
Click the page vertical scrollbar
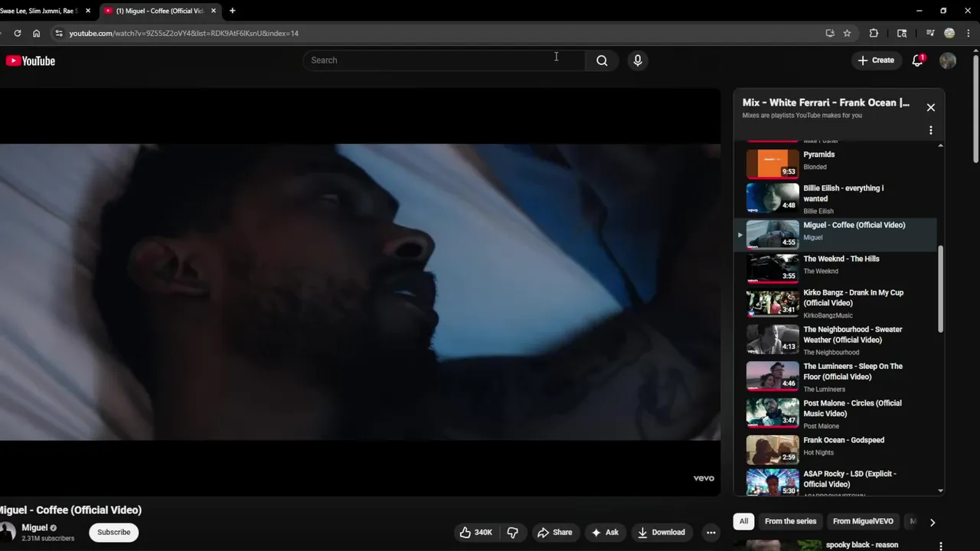coord(975,107)
